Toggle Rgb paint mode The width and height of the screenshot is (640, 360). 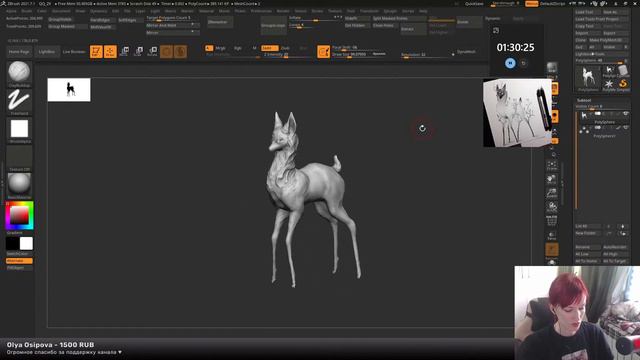click(x=238, y=48)
